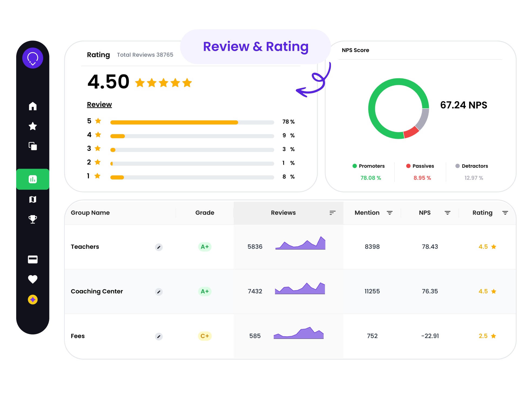Open the Mention column filter icon

coord(389,213)
